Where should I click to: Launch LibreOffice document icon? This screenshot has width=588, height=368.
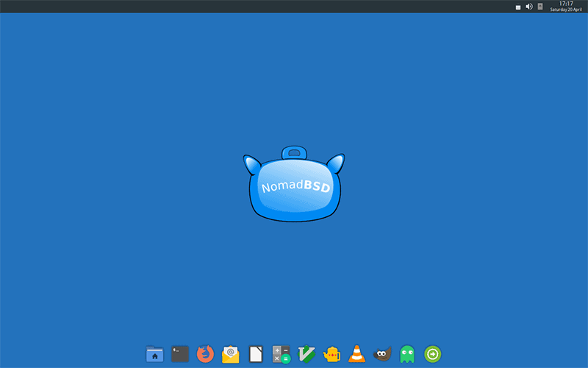(x=256, y=354)
